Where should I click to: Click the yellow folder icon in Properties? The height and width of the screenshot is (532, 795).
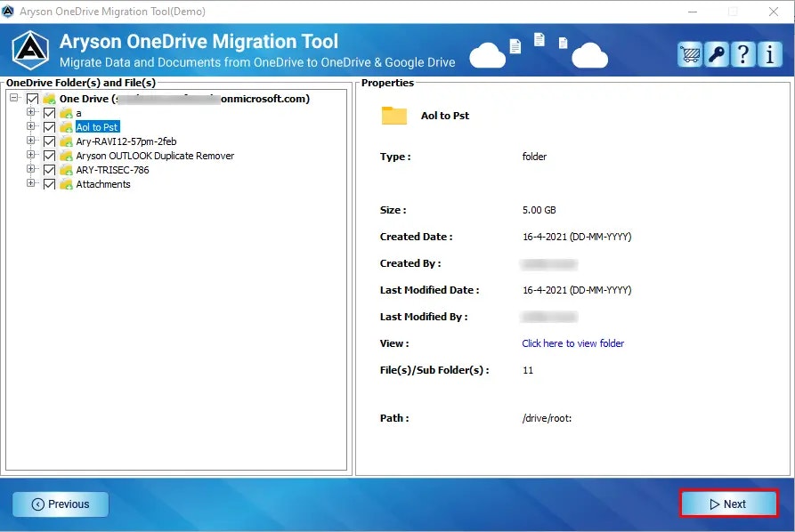point(394,116)
